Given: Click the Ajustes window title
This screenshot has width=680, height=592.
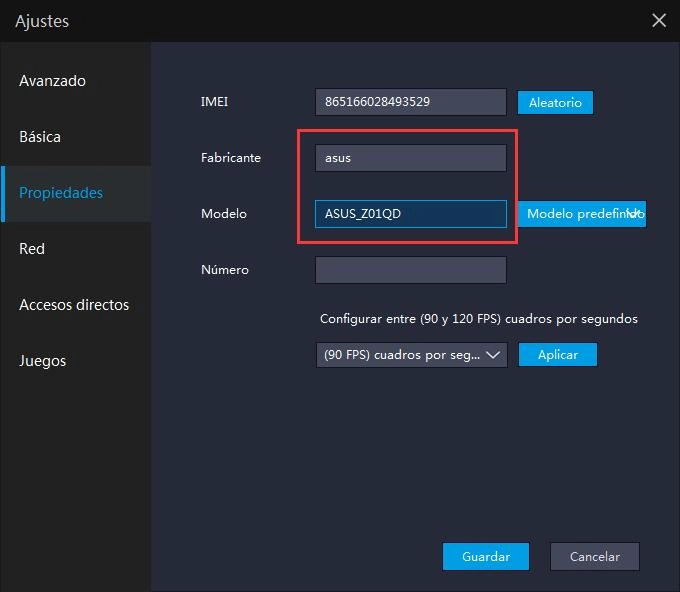Looking at the screenshot, I should [x=42, y=21].
